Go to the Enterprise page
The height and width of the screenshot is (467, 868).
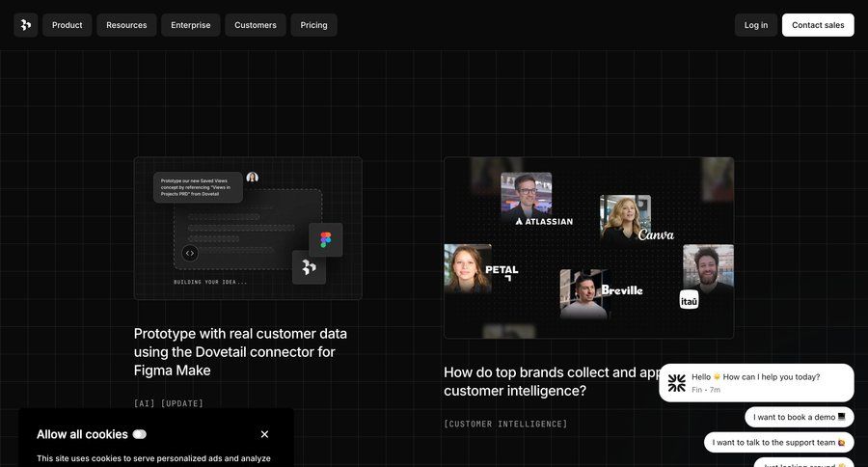pyautogui.click(x=191, y=25)
